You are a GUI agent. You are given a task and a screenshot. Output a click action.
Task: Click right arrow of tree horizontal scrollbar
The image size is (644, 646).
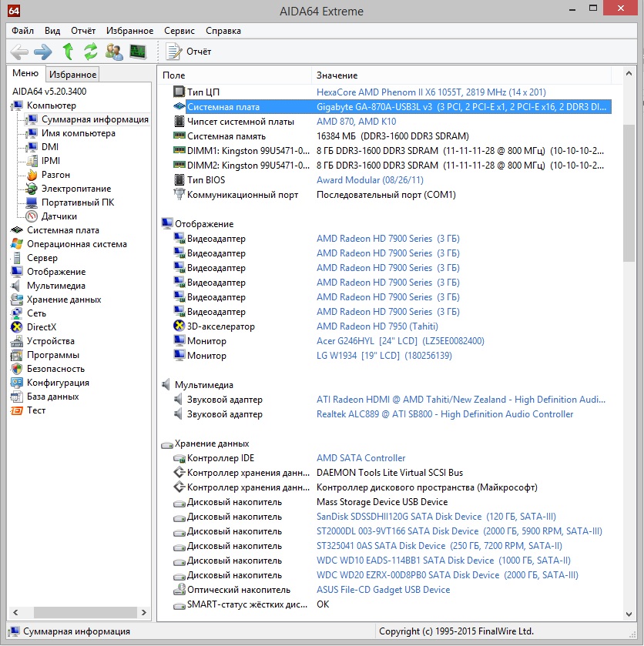(x=143, y=613)
